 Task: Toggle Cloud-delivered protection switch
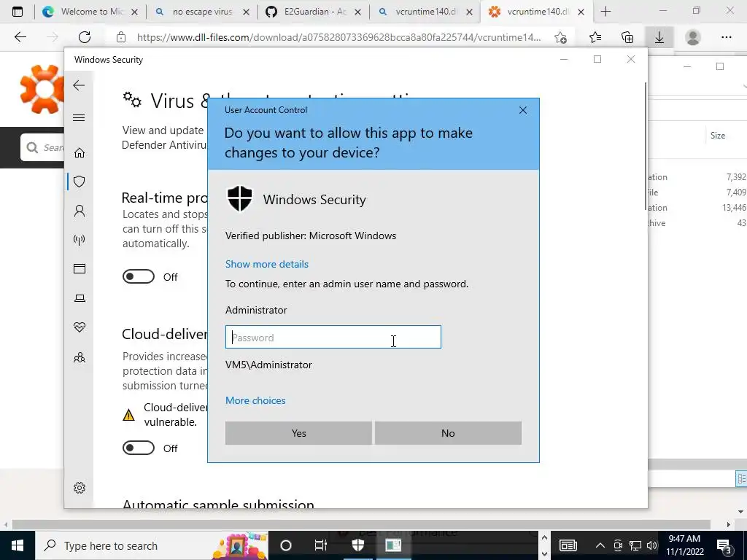point(138,448)
